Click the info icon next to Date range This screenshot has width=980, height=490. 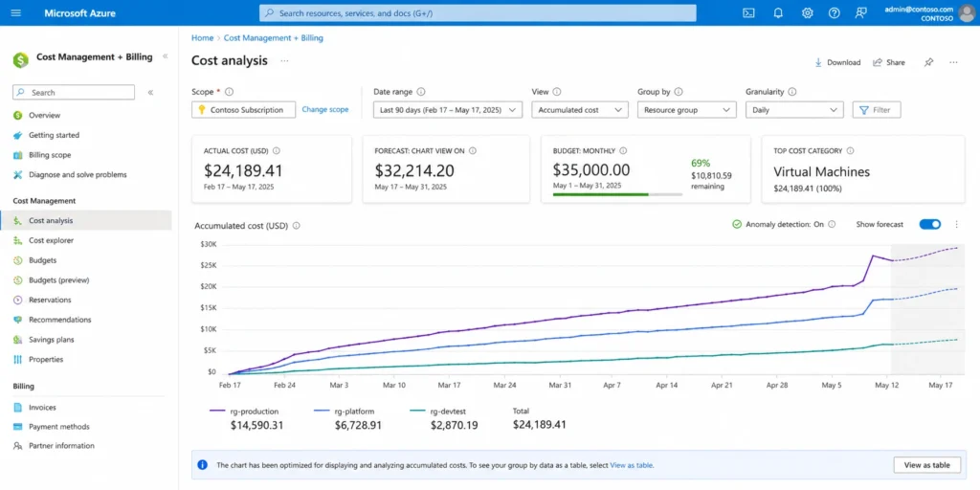[421, 92]
